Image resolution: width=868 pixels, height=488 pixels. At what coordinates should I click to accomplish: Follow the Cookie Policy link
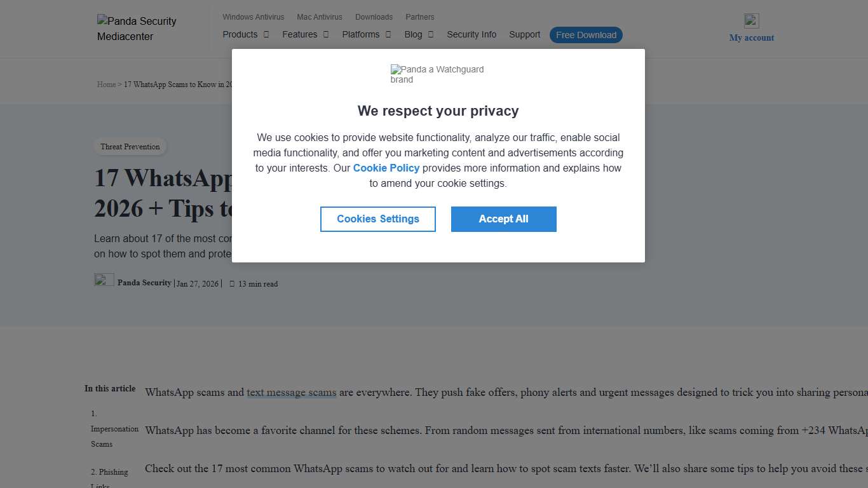click(386, 168)
